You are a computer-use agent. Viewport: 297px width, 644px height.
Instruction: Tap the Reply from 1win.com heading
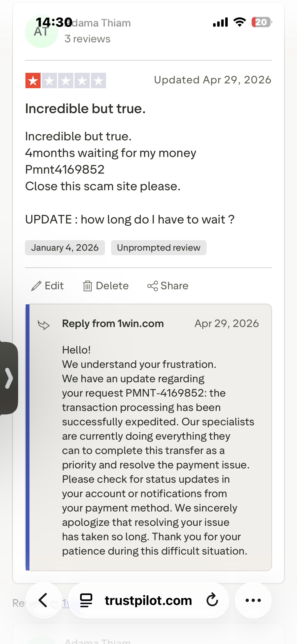[x=113, y=324]
